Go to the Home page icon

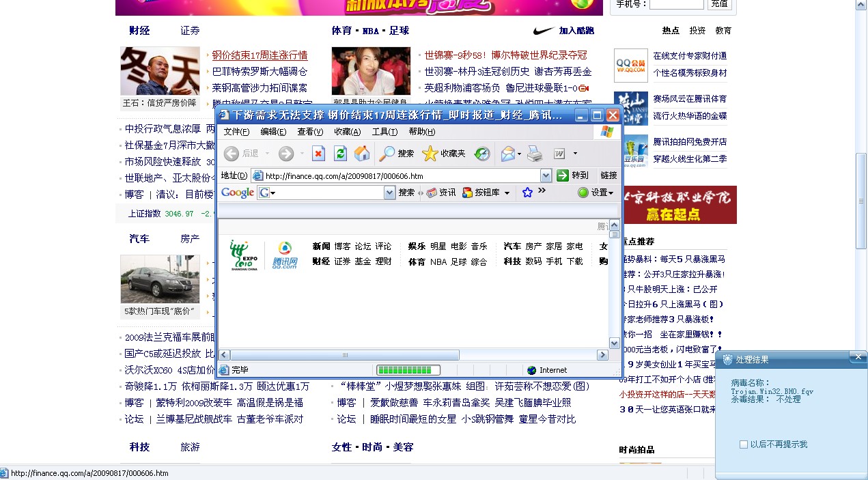[362, 154]
